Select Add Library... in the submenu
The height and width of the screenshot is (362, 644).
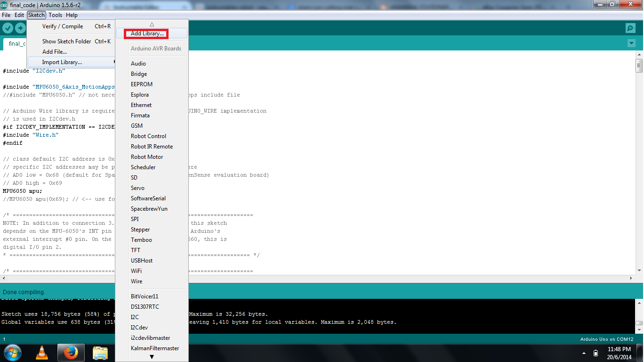(152, 33)
